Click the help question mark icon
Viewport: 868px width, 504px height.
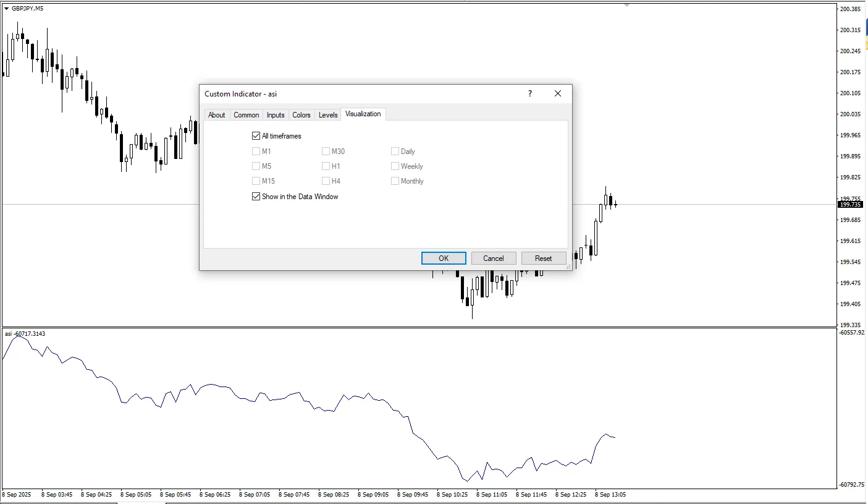(529, 93)
